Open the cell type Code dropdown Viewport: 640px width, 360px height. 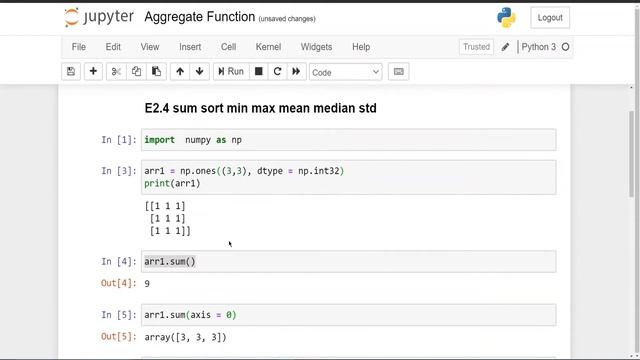345,72
